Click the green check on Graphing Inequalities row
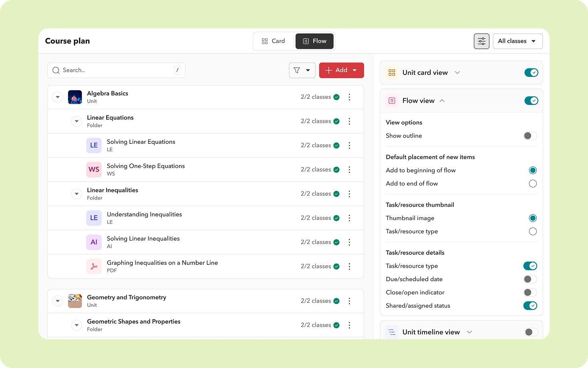Screen dimensions: 588x368 tap(336, 266)
